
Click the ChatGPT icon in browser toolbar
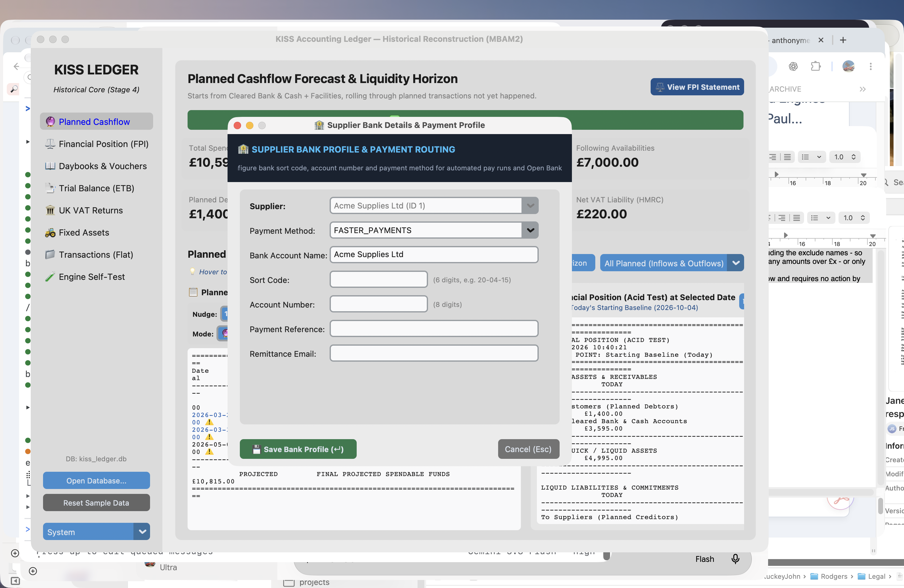pyautogui.click(x=793, y=66)
